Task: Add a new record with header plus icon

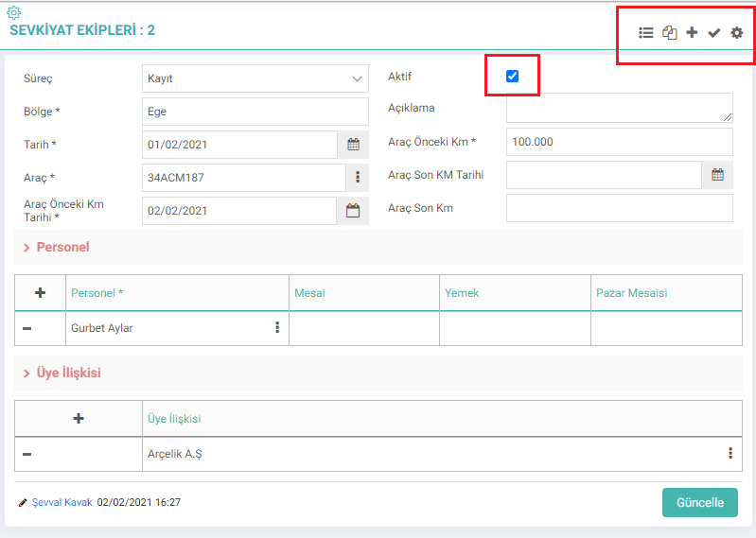Action: (692, 32)
